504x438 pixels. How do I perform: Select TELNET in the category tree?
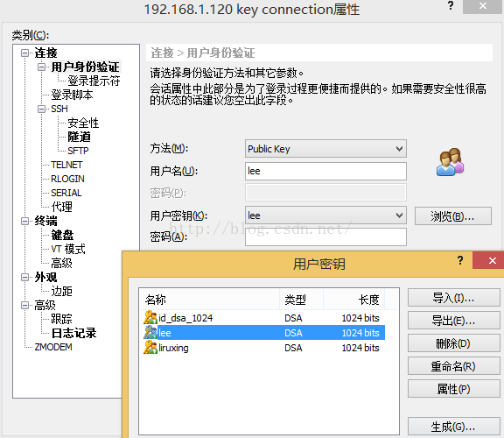click(66, 165)
